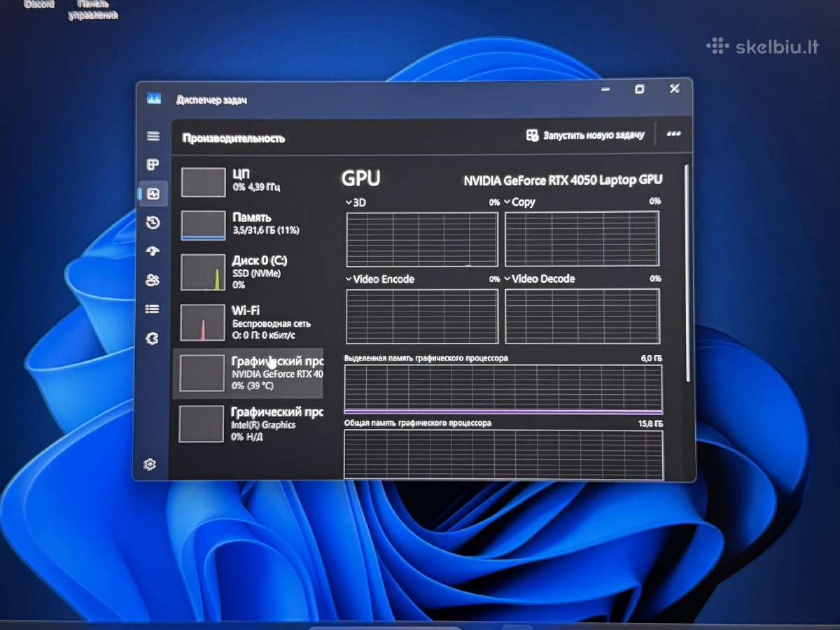Click the 'Общая память графического процессора' graph
Image resolution: width=840 pixels, height=630 pixels.
tap(503, 454)
